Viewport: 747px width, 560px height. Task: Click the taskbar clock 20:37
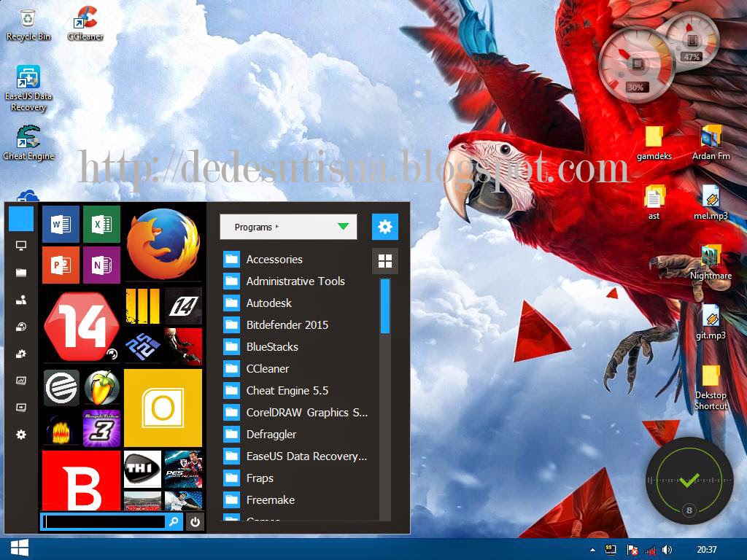(x=706, y=550)
